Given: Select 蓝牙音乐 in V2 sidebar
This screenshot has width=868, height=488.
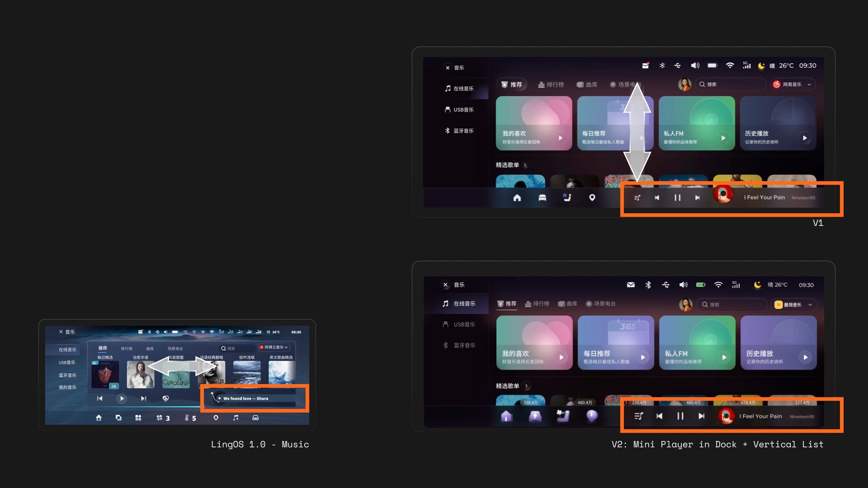Looking at the screenshot, I should (459, 345).
